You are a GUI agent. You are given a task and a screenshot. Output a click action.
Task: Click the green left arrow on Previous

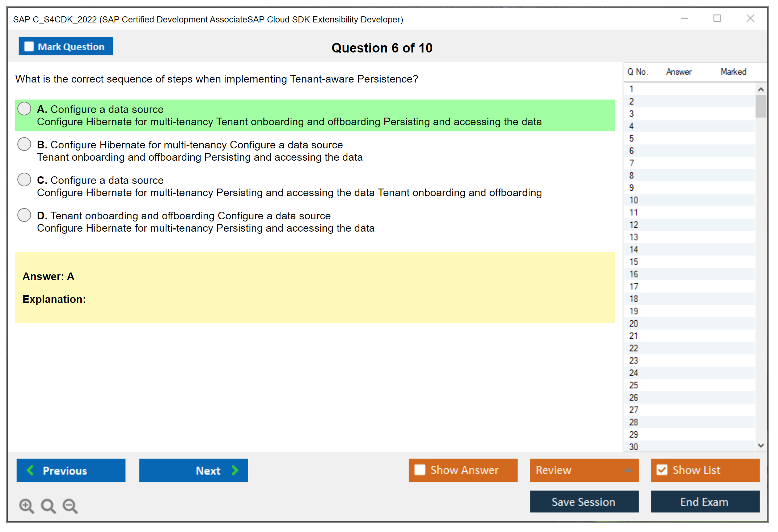point(30,470)
